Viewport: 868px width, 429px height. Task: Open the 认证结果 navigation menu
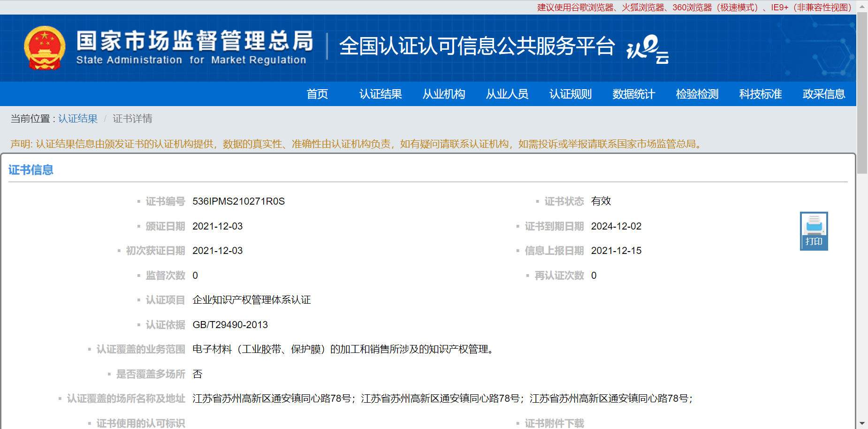coord(381,94)
